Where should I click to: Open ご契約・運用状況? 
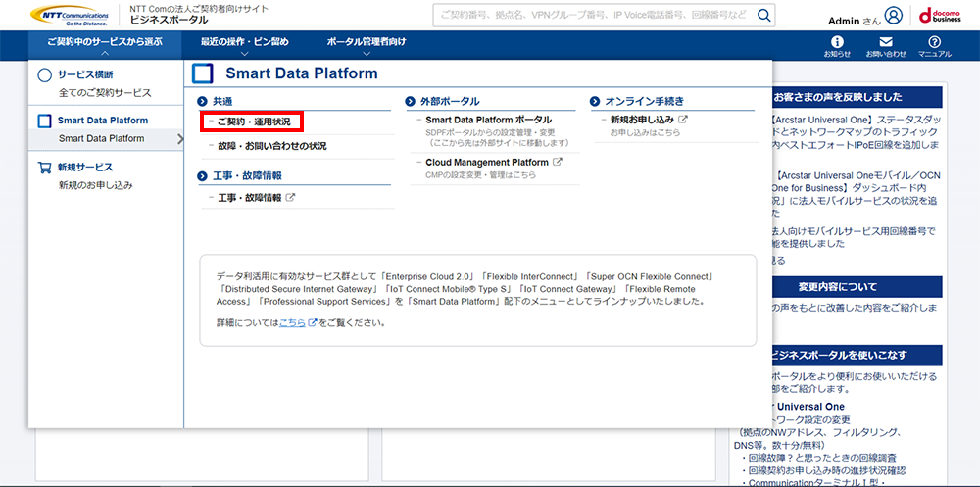pyautogui.click(x=254, y=122)
